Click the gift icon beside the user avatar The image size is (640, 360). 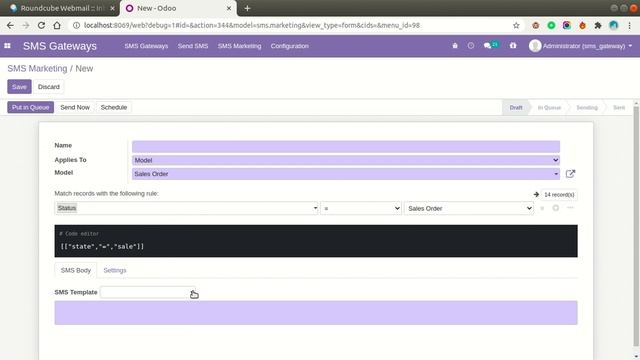click(x=513, y=46)
